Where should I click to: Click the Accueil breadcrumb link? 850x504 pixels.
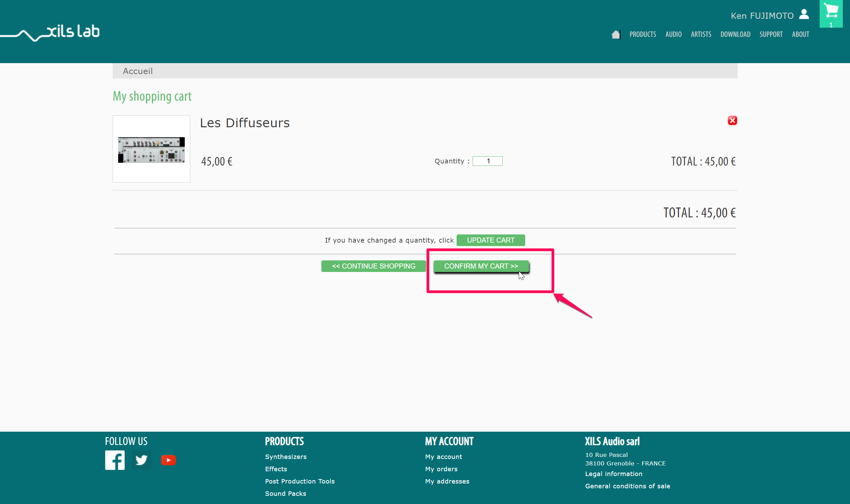coord(138,71)
